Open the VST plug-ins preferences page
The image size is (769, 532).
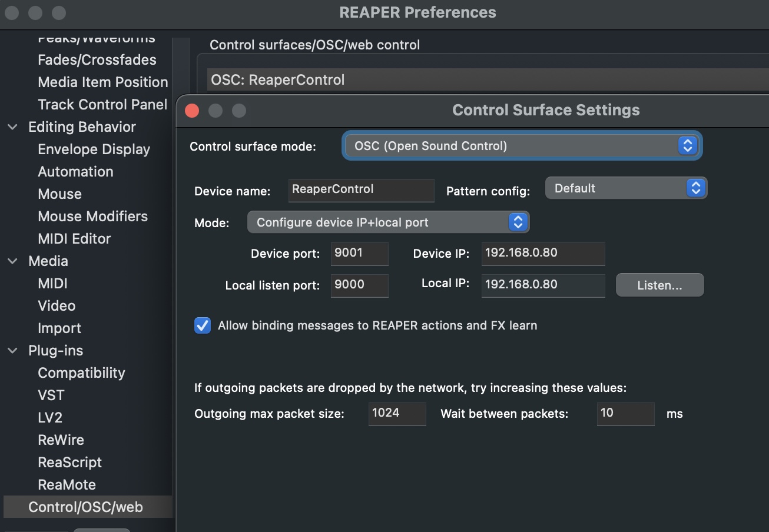coord(51,395)
